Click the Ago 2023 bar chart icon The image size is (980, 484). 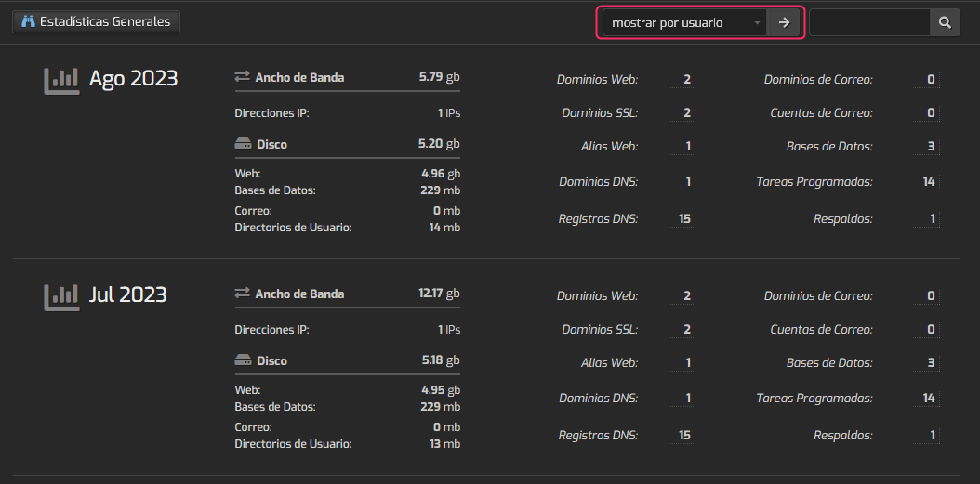(61, 80)
